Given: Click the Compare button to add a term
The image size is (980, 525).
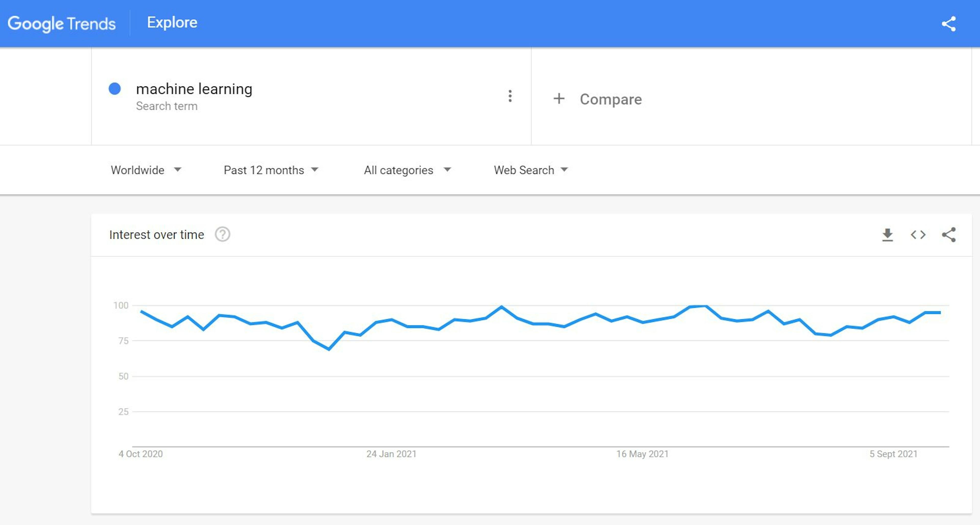Looking at the screenshot, I should 599,99.
